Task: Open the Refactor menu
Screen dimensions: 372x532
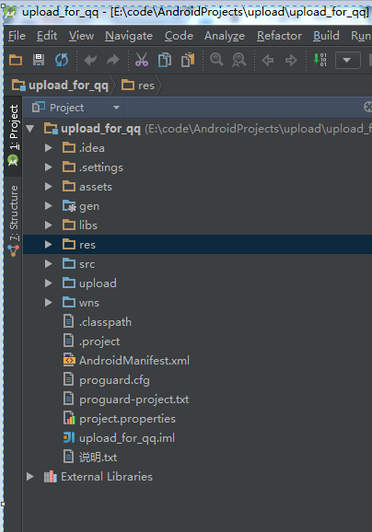Action: click(279, 36)
